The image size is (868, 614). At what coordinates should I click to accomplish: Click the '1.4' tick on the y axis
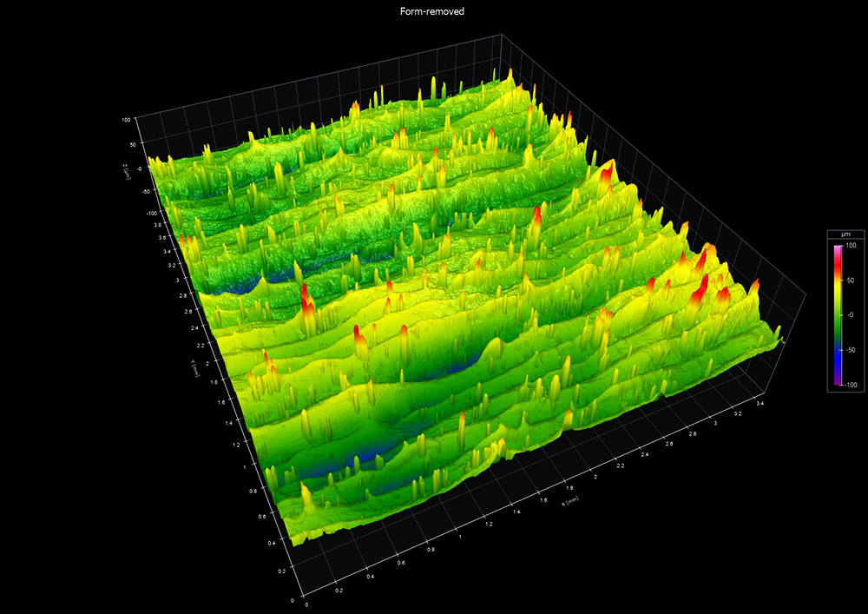(x=228, y=422)
